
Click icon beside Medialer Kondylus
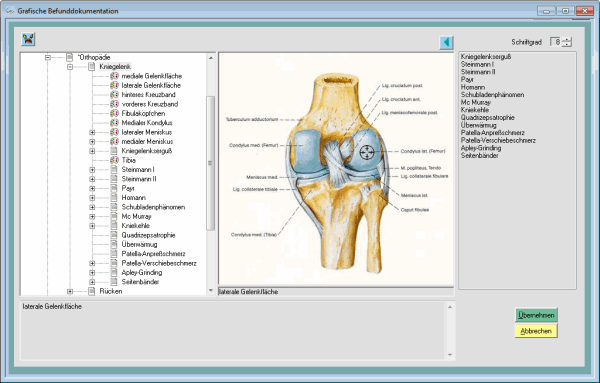[x=114, y=122]
